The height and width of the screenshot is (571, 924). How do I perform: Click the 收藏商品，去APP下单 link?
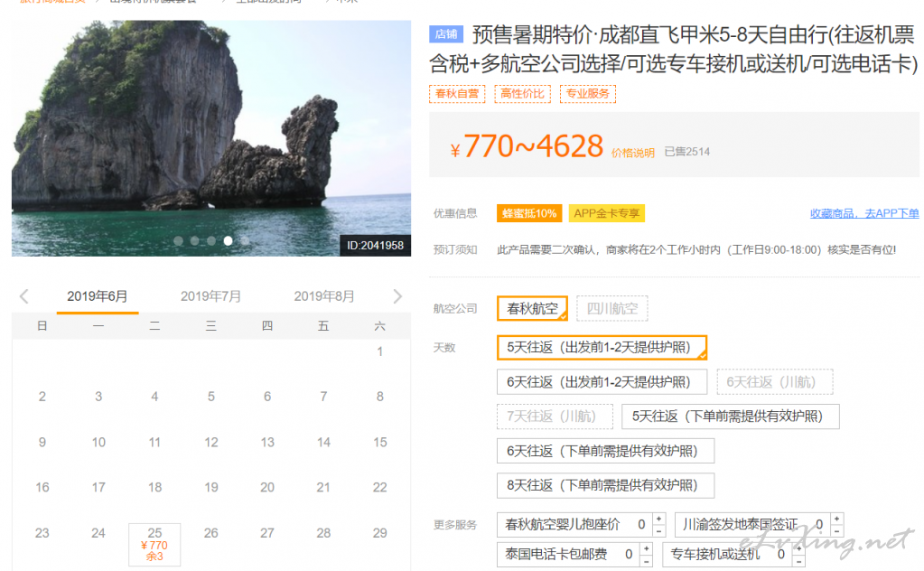tap(864, 213)
